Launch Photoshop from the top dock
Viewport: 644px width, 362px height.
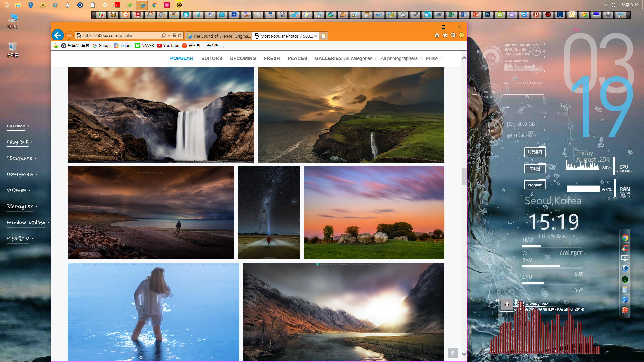tap(488, 15)
